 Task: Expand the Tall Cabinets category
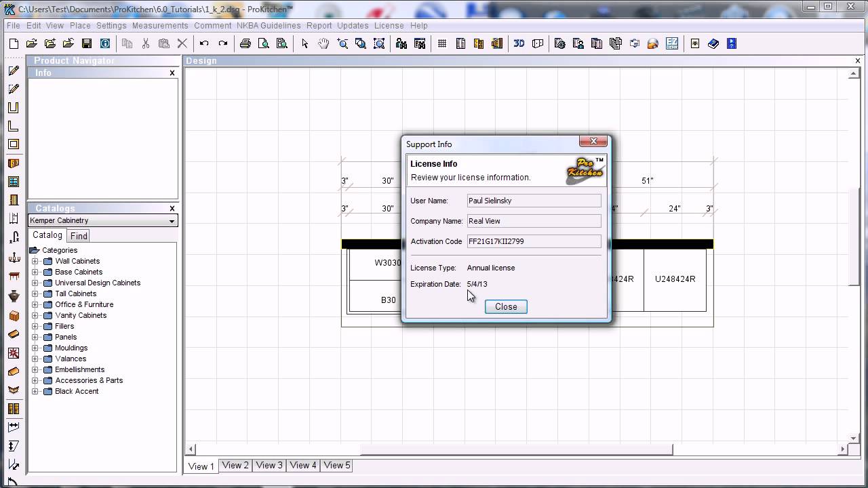(x=35, y=293)
